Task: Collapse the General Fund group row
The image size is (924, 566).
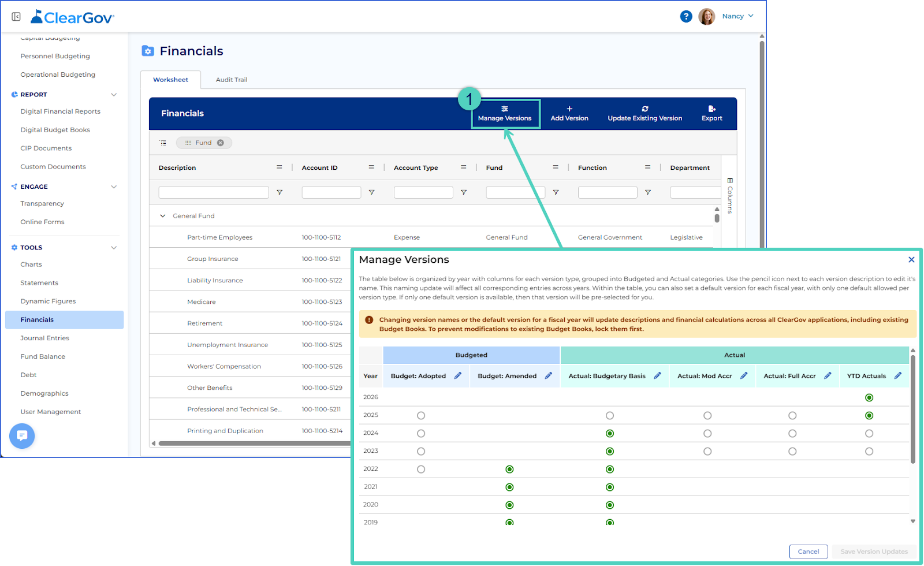Action: [x=163, y=216]
